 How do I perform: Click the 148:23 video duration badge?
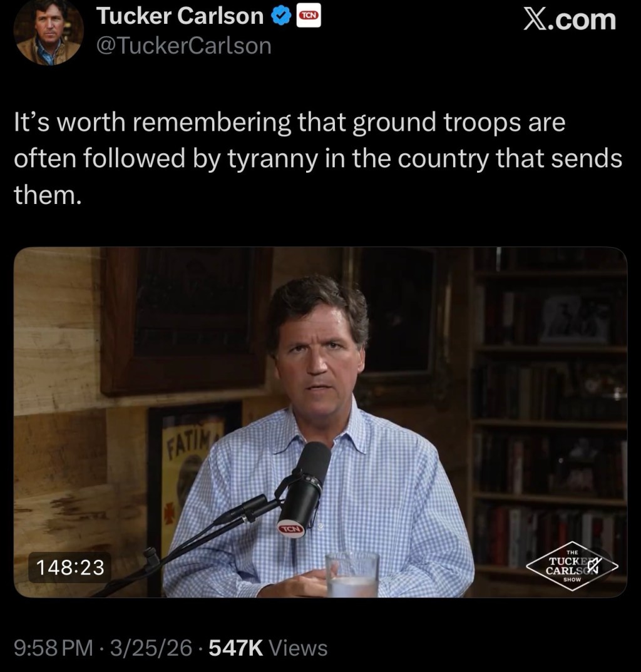click(70, 568)
